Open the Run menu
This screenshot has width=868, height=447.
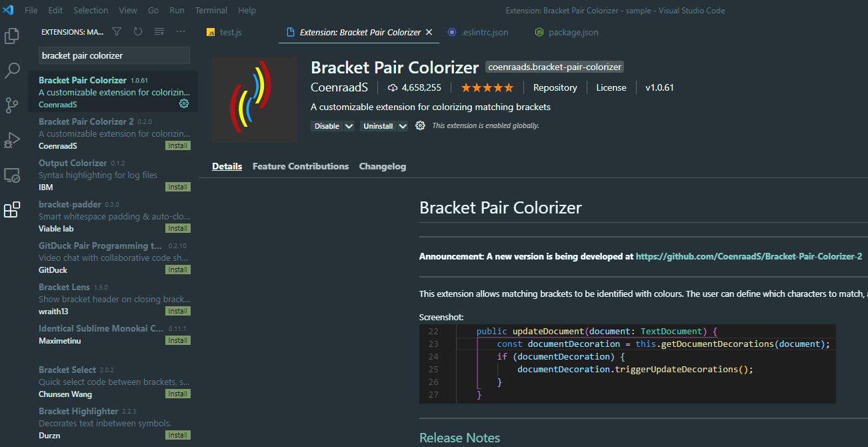pyautogui.click(x=177, y=10)
